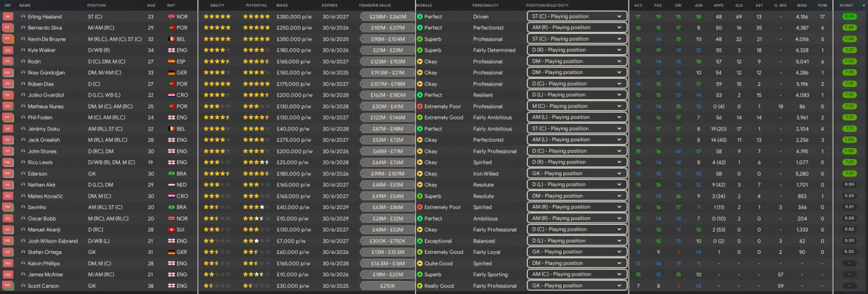
Task: Click Kevin De Bruyne's £95M - £104M transfer value
Action: pyautogui.click(x=387, y=39)
